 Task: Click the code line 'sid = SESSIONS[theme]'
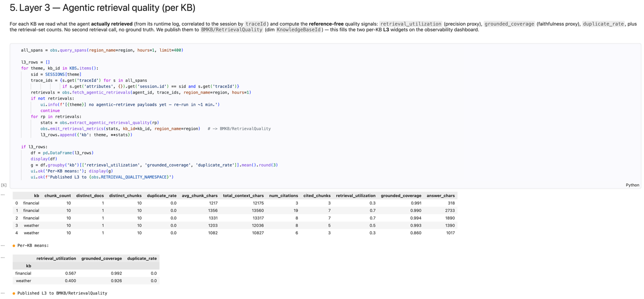(56, 74)
